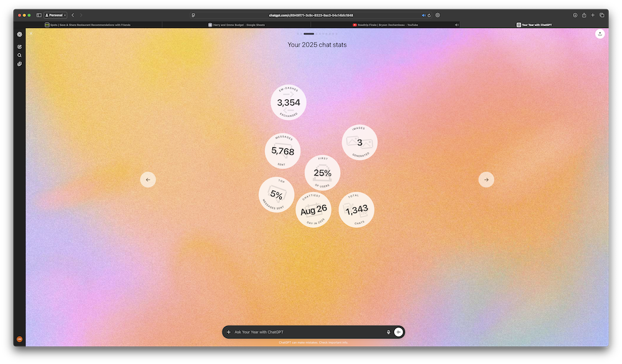Click the plus attach icon in the prompt bar
The image size is (622, 364).
point(229,332)
